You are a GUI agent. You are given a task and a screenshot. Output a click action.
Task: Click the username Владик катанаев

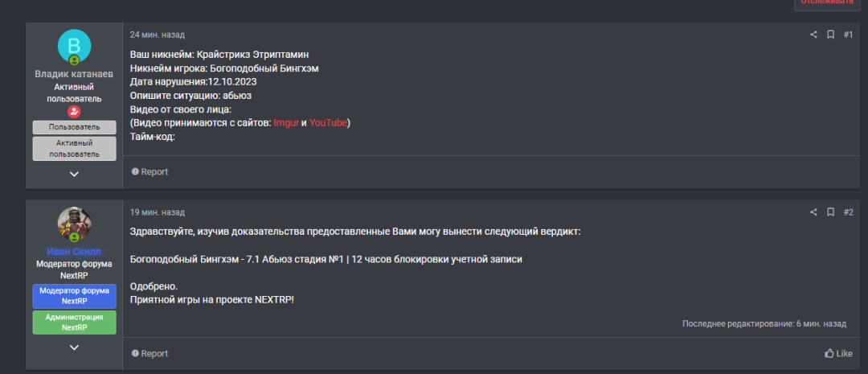pos(74,74)
